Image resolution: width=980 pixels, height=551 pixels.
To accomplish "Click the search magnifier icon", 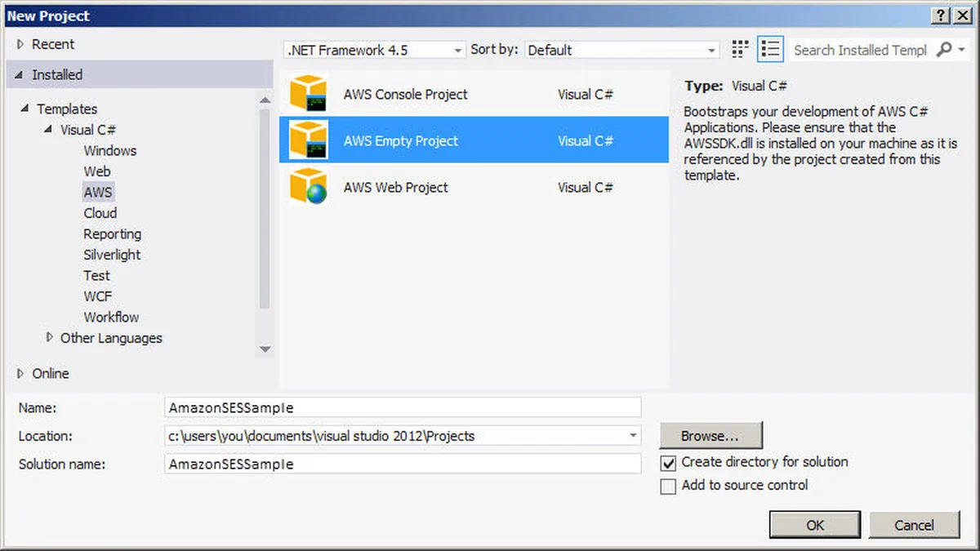I will 944,50.
